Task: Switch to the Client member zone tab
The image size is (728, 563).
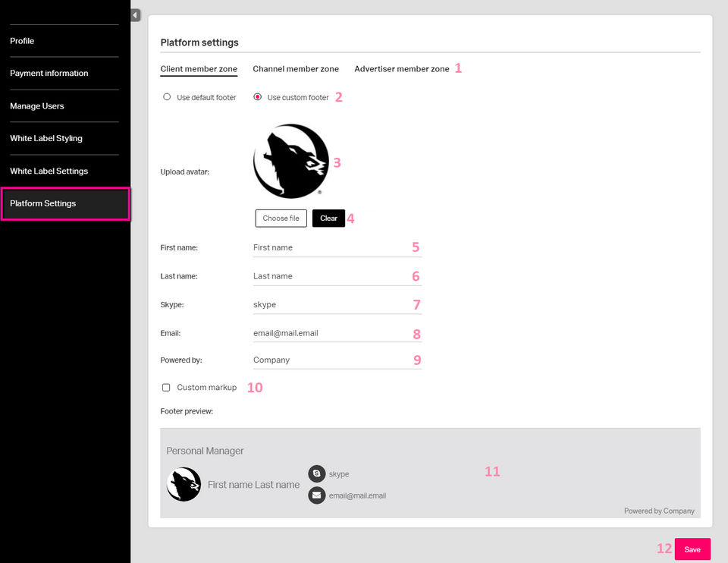Action: 199,69
